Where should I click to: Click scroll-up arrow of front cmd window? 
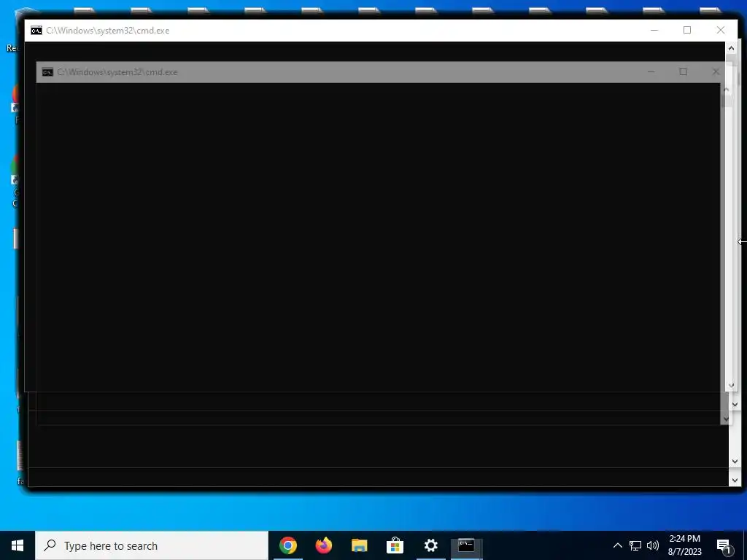click(x=731, y=48)
